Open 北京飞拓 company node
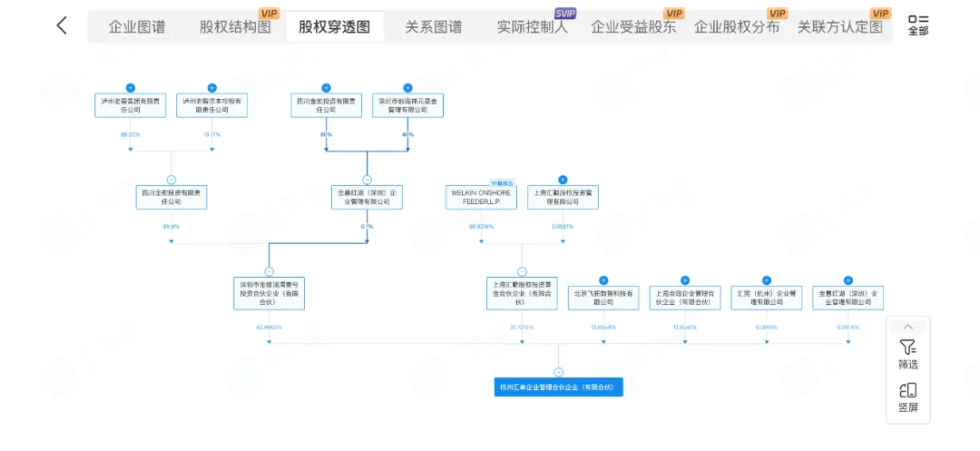The height and width of the screenshot is (451, 980). [603, 298]
